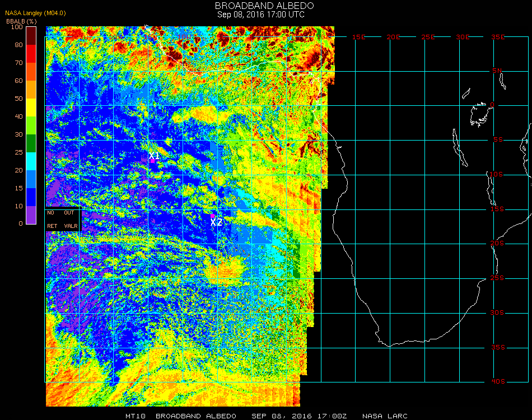Click 'MT10' in the footer caption
This screenshot has width=532, height=420.
pos(136,416)
